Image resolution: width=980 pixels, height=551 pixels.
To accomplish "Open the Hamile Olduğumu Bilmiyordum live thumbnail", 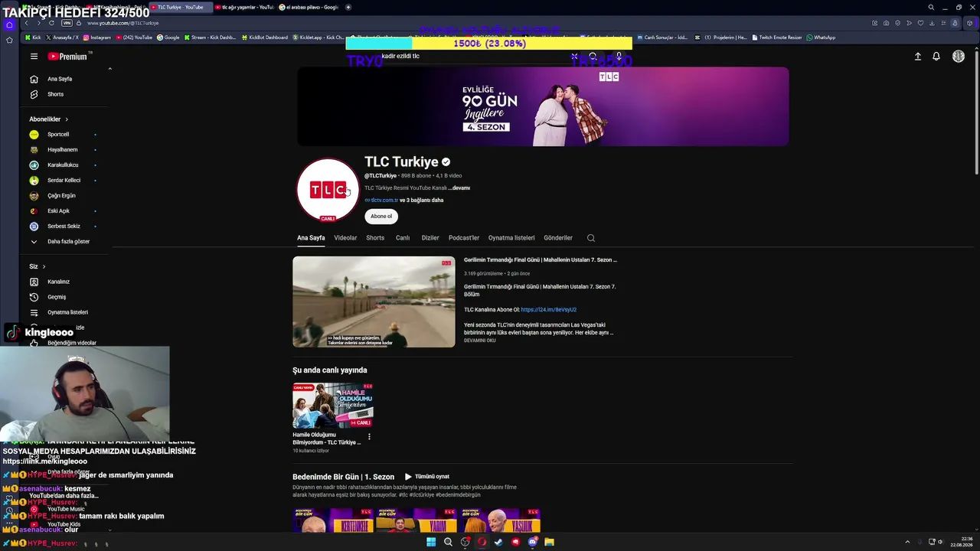I will pos(333,406).
